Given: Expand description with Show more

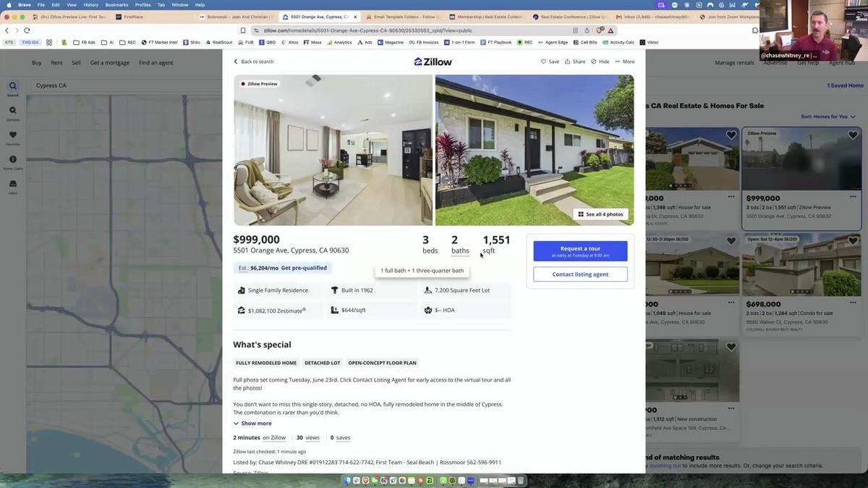Looking at the screenshot, I should [252, 424].
